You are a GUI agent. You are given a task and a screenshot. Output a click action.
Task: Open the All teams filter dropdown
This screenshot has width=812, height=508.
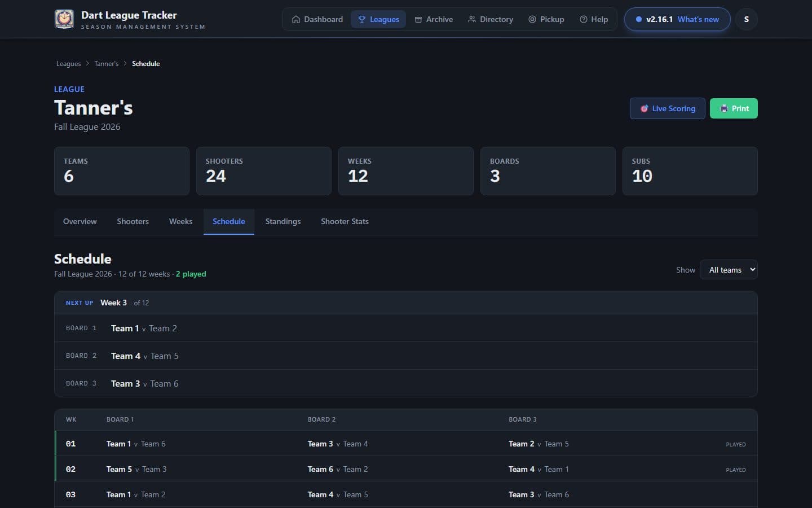tap(728, 270)
